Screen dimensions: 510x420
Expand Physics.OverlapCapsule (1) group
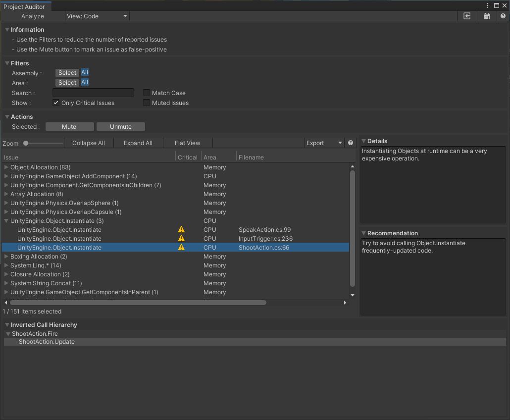[x=6, y=212]
